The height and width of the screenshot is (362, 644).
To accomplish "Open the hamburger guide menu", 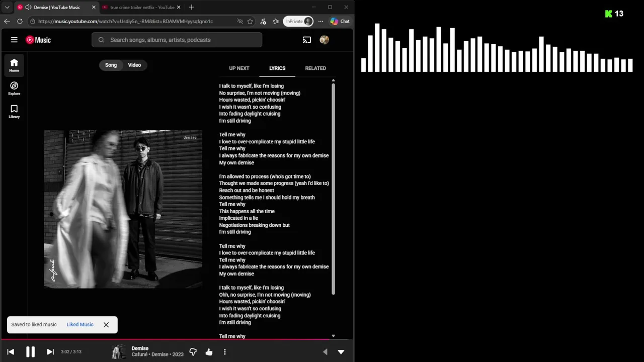I will pyautogui.click(x=14, y=40).
